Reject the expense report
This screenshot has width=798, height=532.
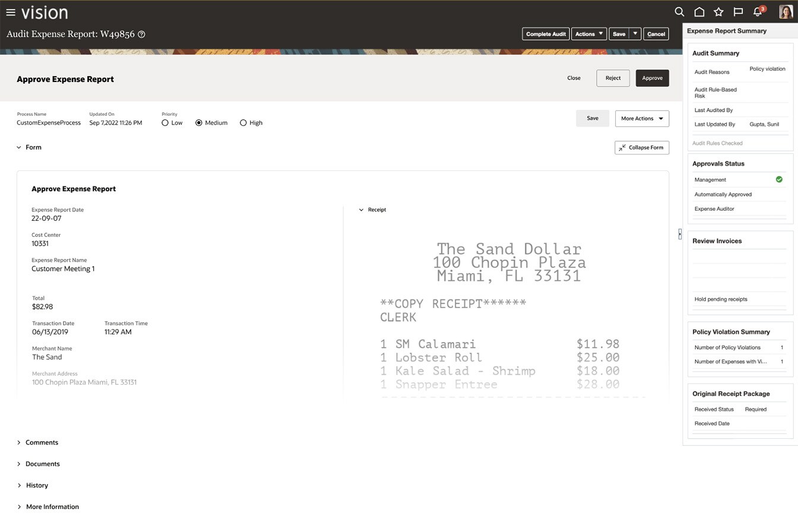pos(613,78)
